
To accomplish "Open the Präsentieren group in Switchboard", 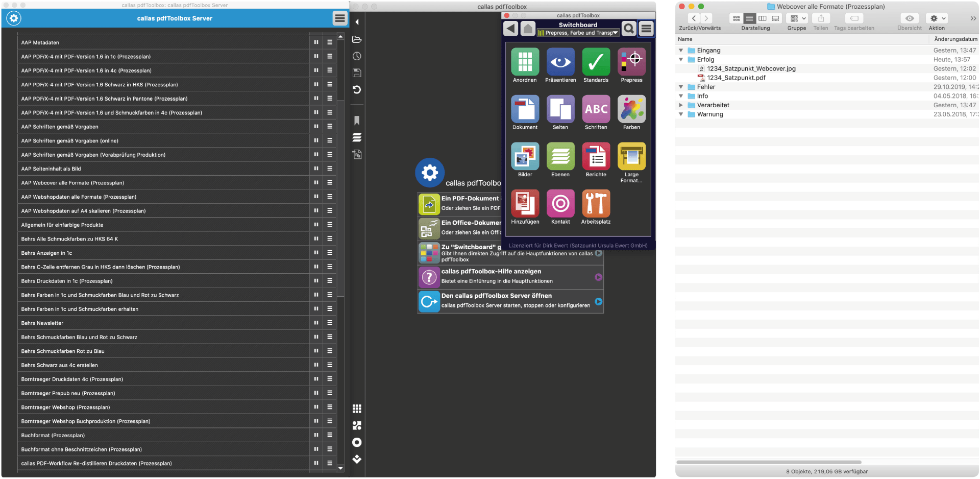I will (x=560, y=62).
